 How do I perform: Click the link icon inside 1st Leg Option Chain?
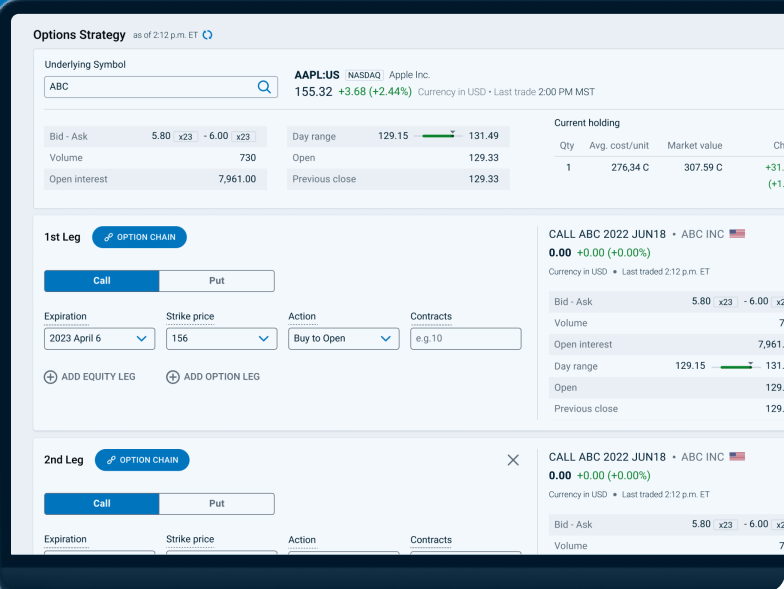[108, 238]
